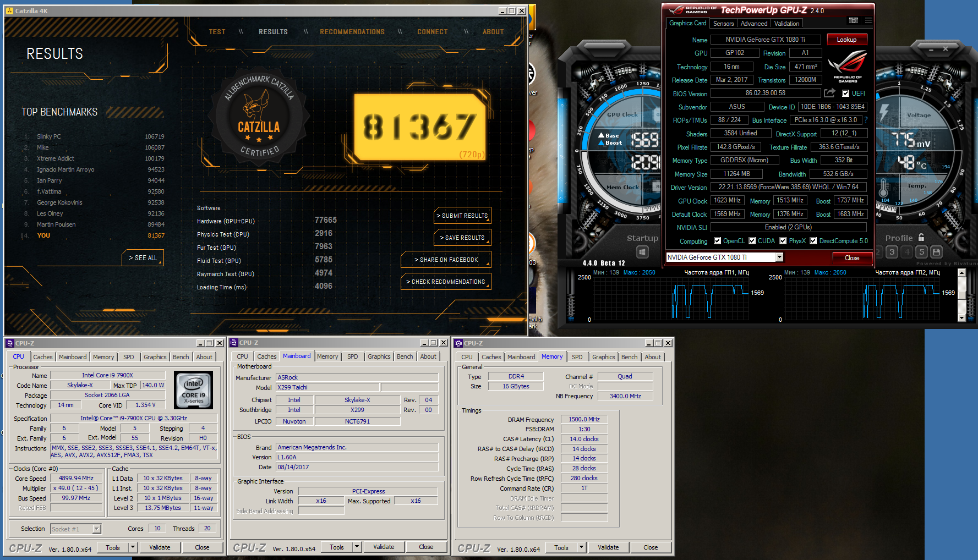Click the Afterburner thermometer temperature icon
The width and height of the screenshot is (978, 560).
pos(883,189)
